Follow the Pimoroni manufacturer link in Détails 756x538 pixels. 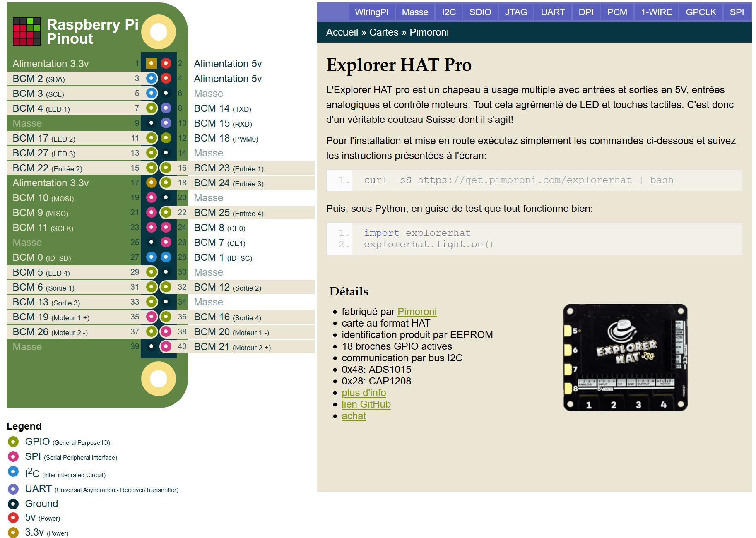click(x=417, y=312)
